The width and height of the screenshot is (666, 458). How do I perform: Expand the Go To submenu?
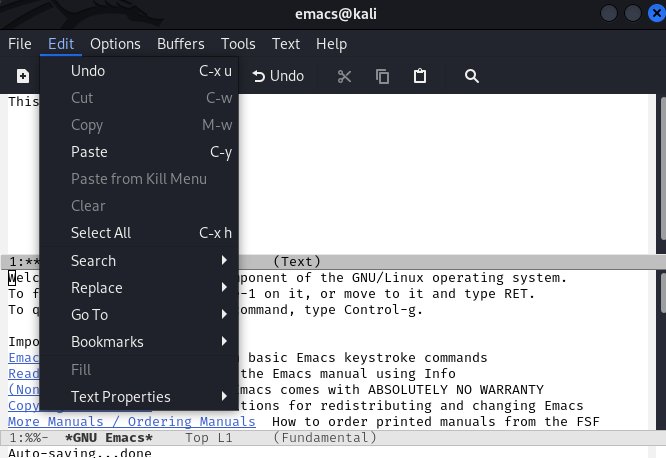coord(139,315)
